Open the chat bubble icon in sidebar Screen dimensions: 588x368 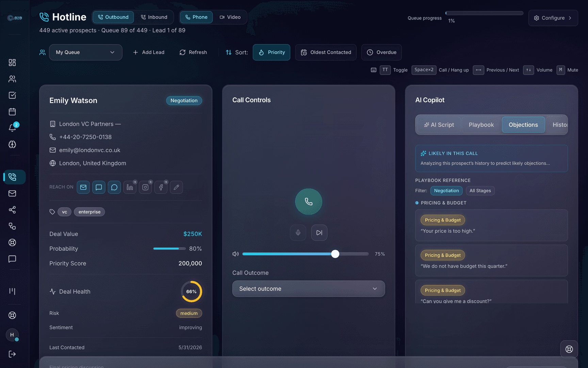(12, 259)
